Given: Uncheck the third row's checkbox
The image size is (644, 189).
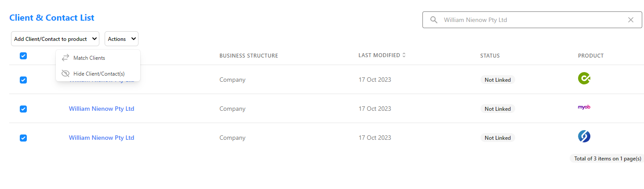Looking at the screenshot, I should coord(23,138).
